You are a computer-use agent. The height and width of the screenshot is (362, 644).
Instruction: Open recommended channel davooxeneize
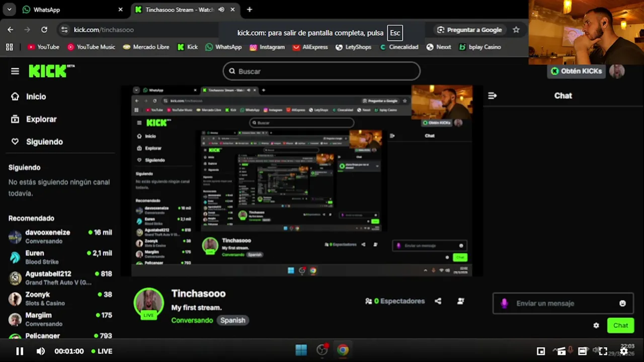(60, 237)
